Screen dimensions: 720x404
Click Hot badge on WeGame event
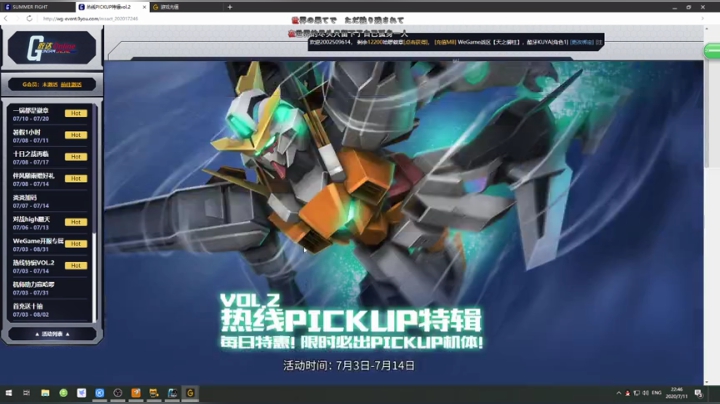pos(76,244)
